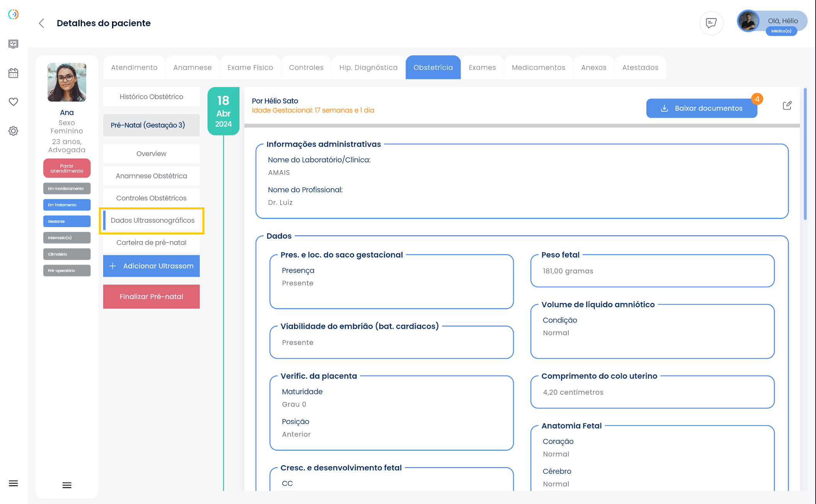Open the settings gear sidebar icon

(14, 131)
